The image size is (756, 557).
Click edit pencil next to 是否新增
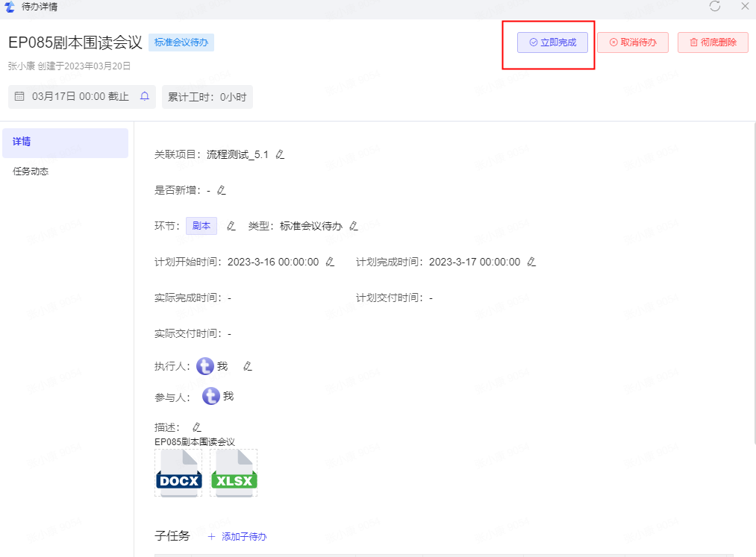point(221,191)
